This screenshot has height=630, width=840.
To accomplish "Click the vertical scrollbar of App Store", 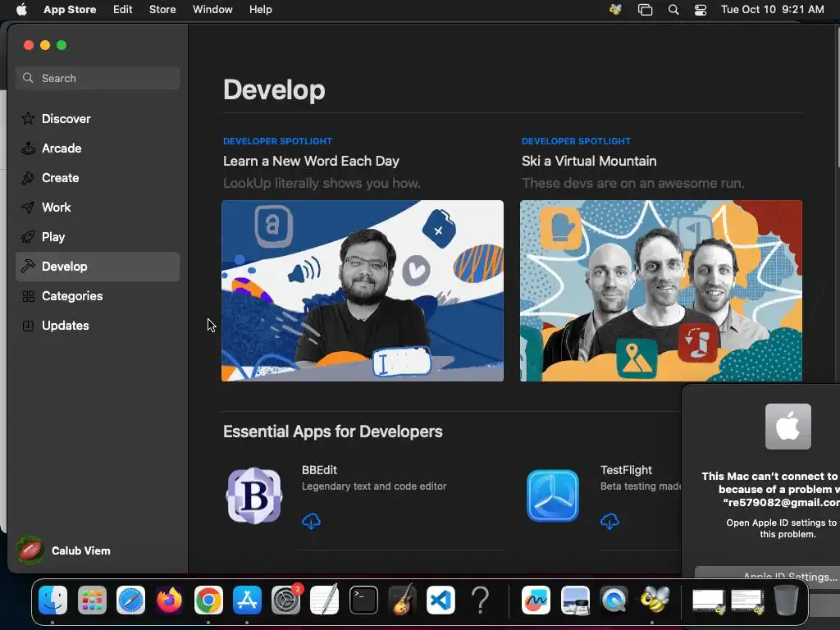I will click(x=838, y=97).
